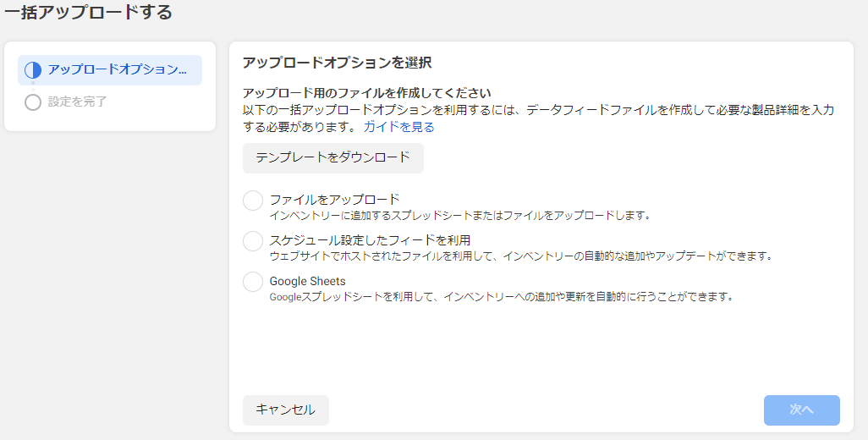Select the ファイルをアップロード radio button

pos(253,201)
